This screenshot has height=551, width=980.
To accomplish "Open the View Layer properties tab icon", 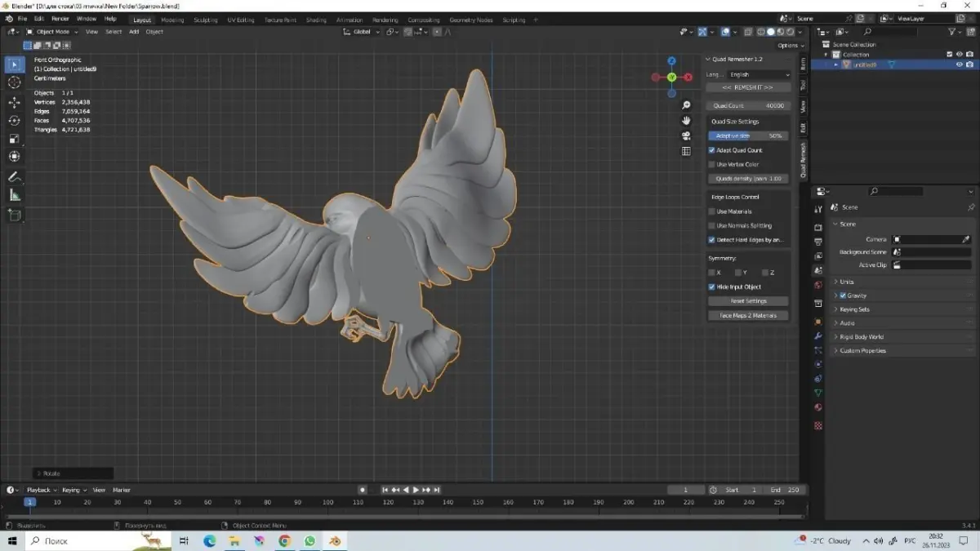I will [x=818, y=256].
